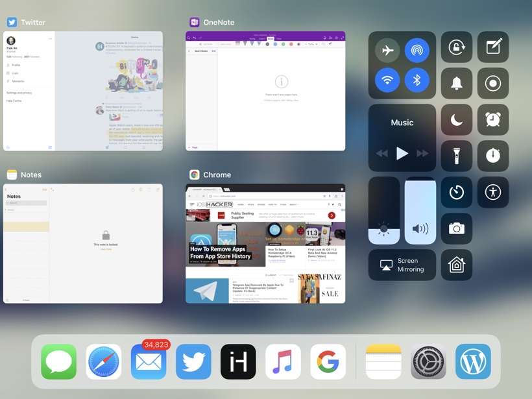Adjust the brightness slider
This screenshot has height=399, width=532.
(384, 210)
